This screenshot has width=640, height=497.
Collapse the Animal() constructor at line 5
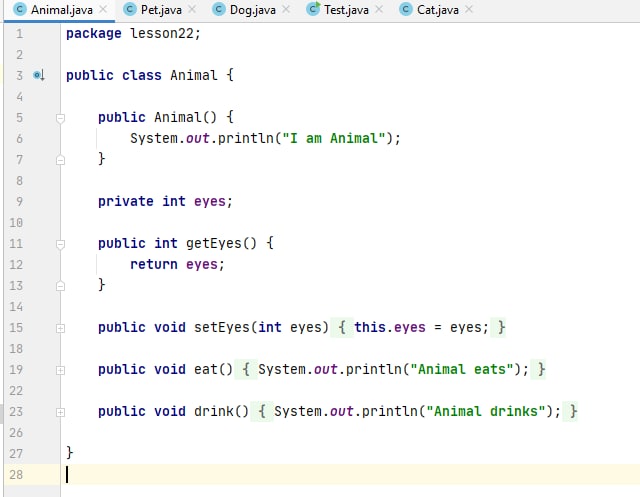click(x=60, y=118)
